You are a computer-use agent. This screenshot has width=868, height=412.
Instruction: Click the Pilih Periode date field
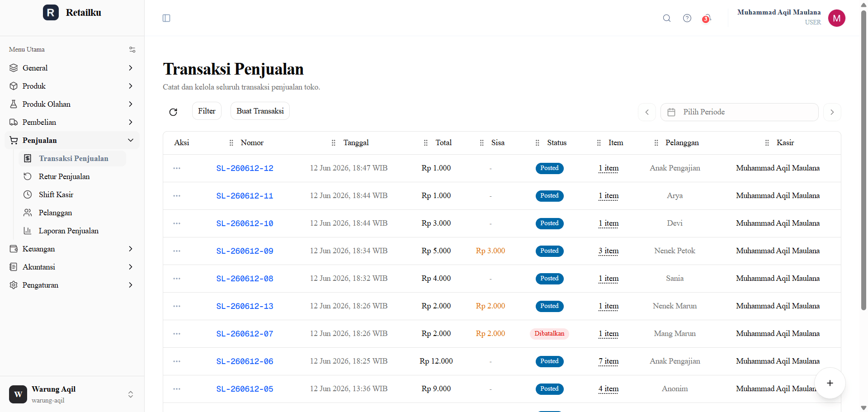(740, 112)
